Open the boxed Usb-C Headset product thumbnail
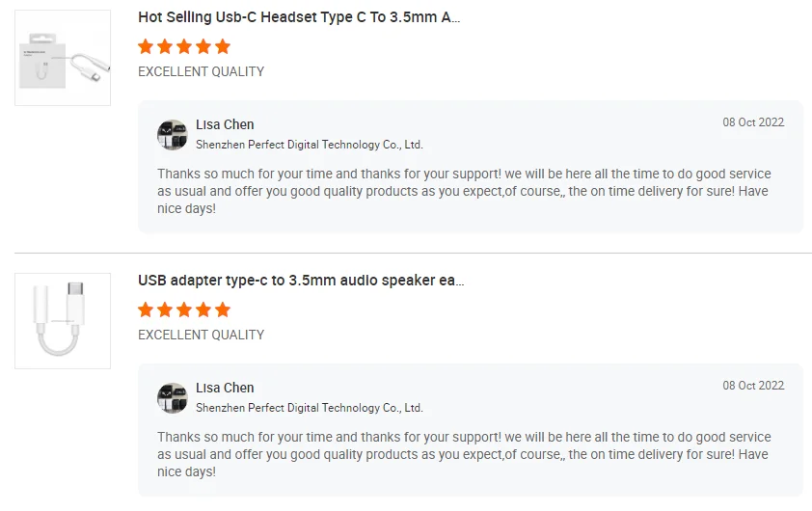Viewport: 812px width, 511px height. tap(63, 58)
